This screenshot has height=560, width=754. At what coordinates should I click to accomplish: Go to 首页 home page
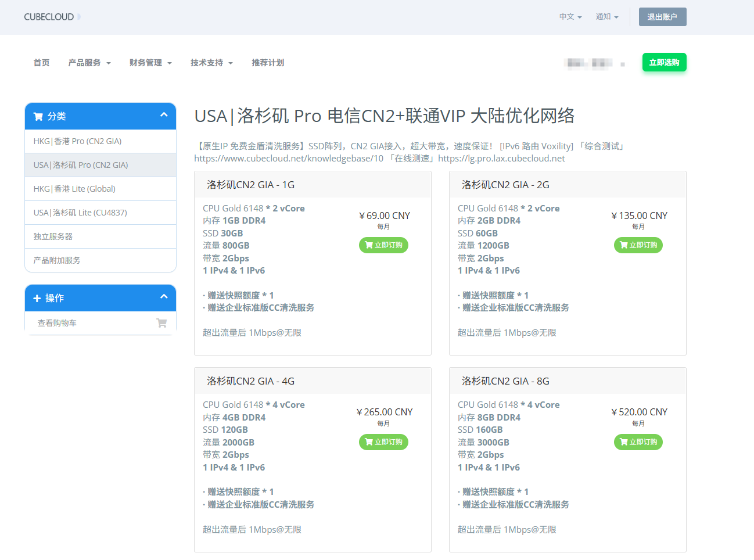(41, 63)
